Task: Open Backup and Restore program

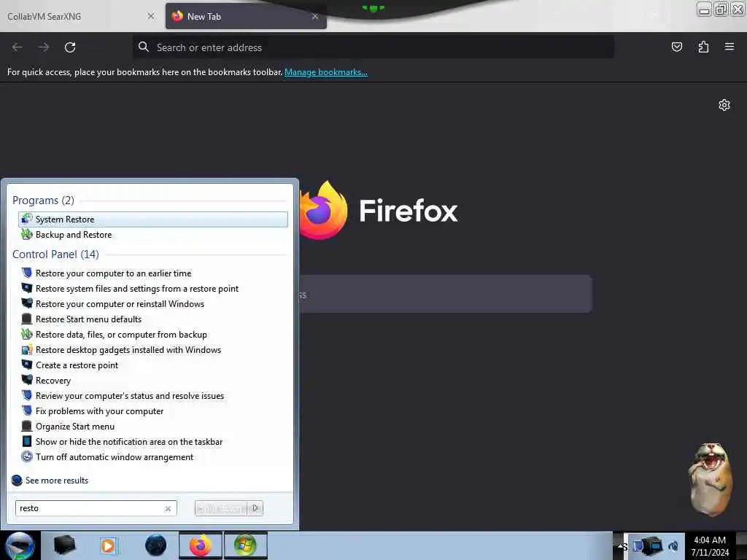Action: (153, 235)
